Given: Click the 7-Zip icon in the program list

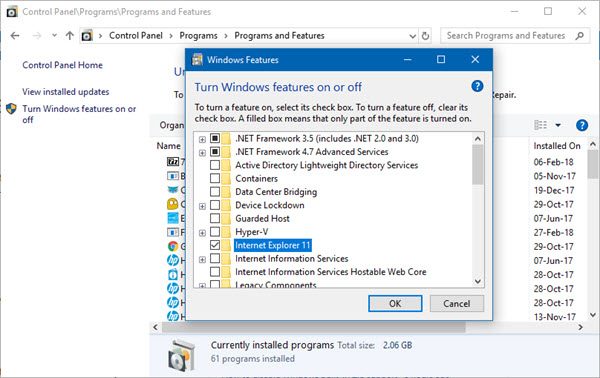Looking at the screenshot, I should click(173, 162).
